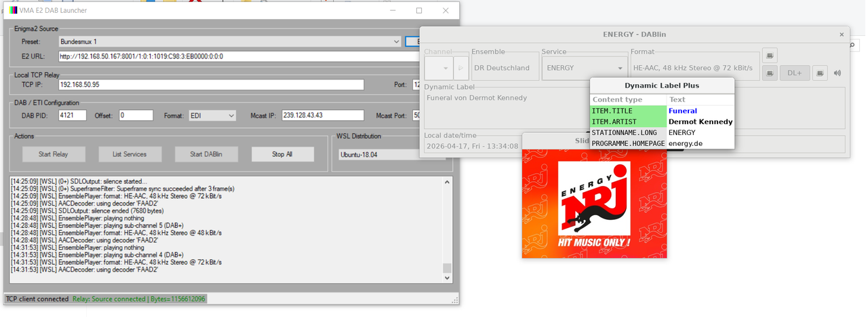Image resolution: width=868 pixels, height=317 pixels.
Task: Click the energy.de homepage value
Action: (686, 143)
